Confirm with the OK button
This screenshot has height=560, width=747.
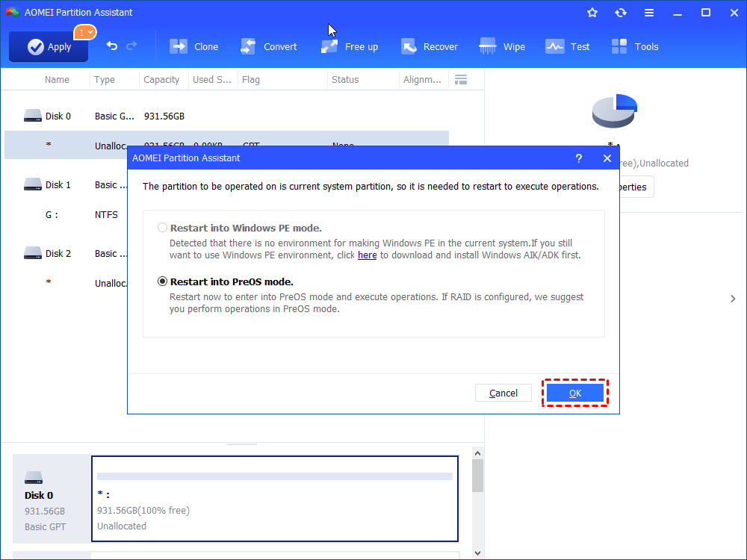click(575, 393)
